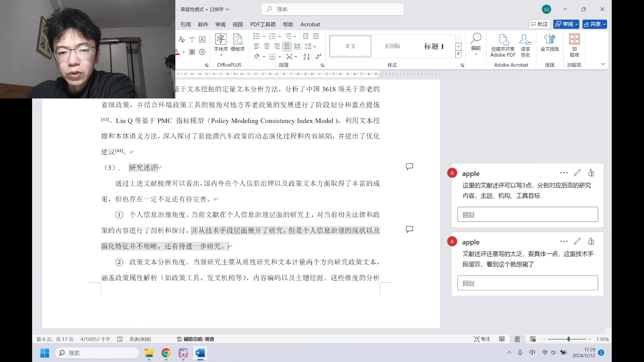Toggle center paragraph alignment
The height and width of the screenshot is (362, 644).
[267, 46]
